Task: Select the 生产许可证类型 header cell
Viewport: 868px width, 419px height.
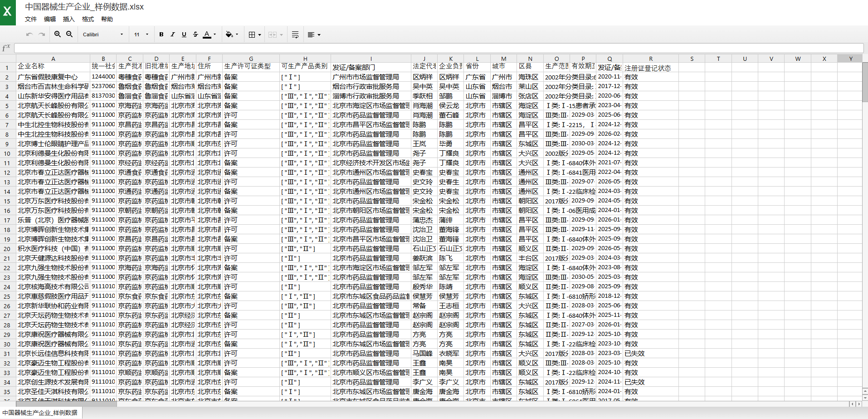Action: (251, 67)
